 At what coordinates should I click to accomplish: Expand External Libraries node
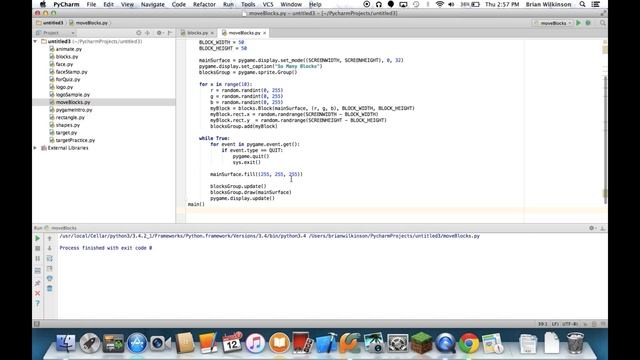[36, 148]
